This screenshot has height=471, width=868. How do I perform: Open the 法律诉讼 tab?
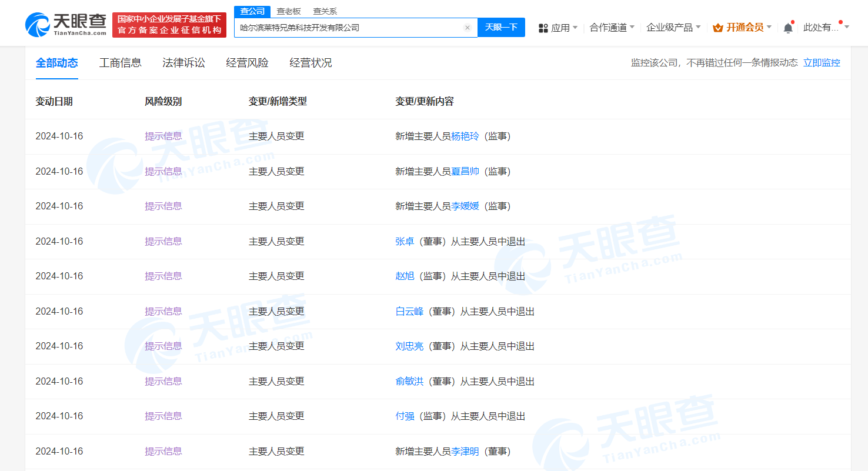click(183, 63)
